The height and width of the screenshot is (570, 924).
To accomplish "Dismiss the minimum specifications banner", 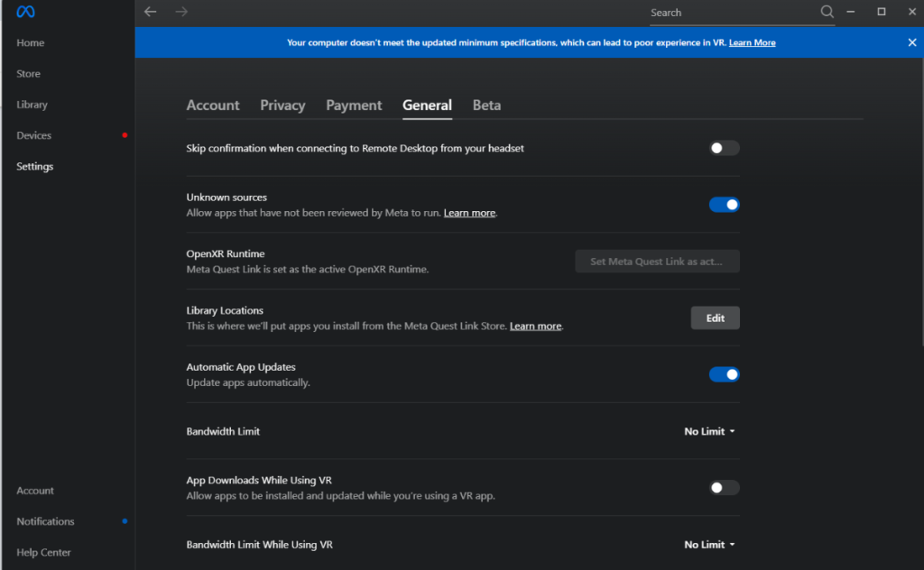I will tap(911, 42).
